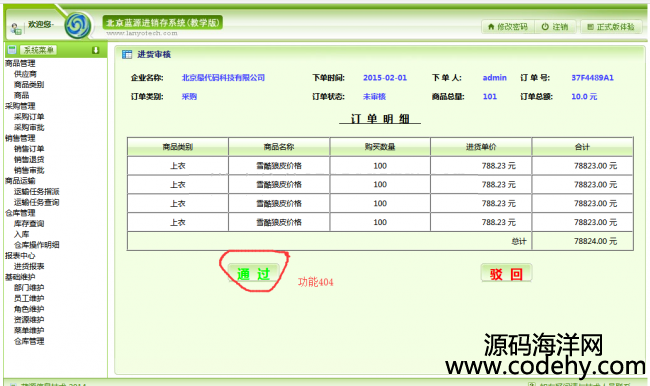Collapse the 系统菜单 panel with arrow icon

pos(95,50)
